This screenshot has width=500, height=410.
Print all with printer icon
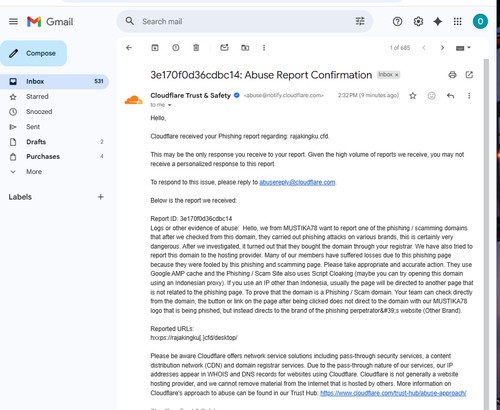[x=452, y=75]
